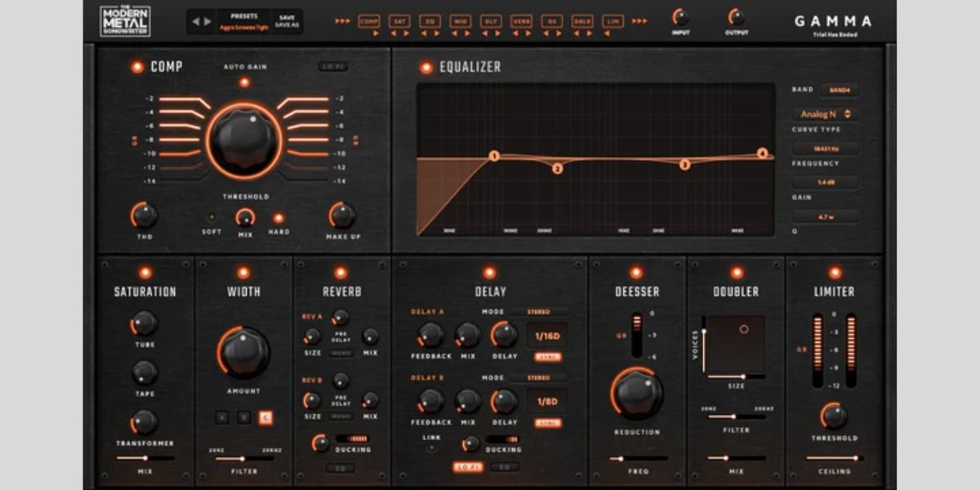Viewport: 980px width, 490px height.
Task: Adjust the Deesser Reduction knob
Action: (x=637, y=394)
